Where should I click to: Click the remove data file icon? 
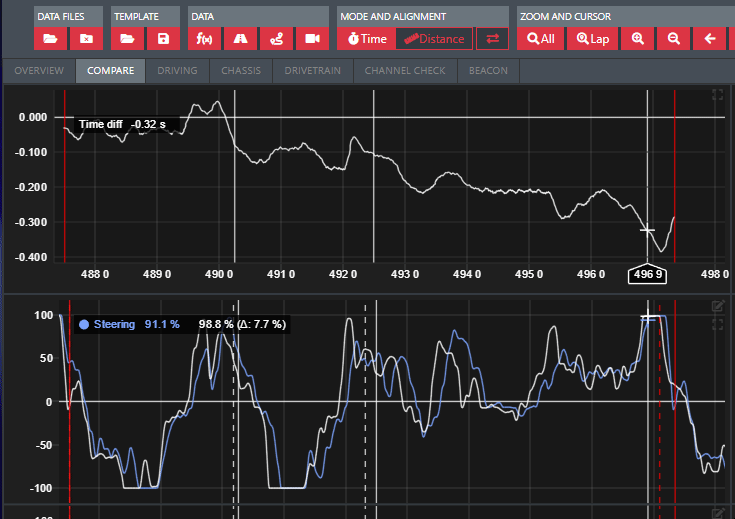point(86,39)
